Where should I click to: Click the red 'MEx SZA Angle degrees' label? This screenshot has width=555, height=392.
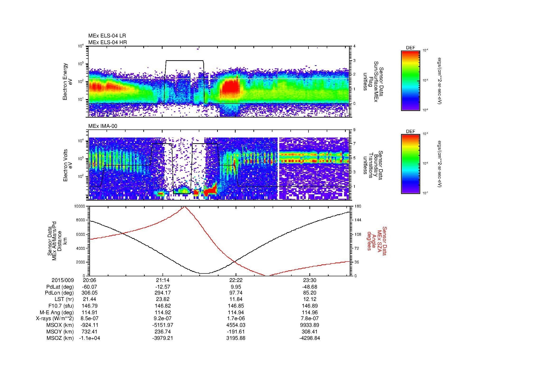point(377,241)
